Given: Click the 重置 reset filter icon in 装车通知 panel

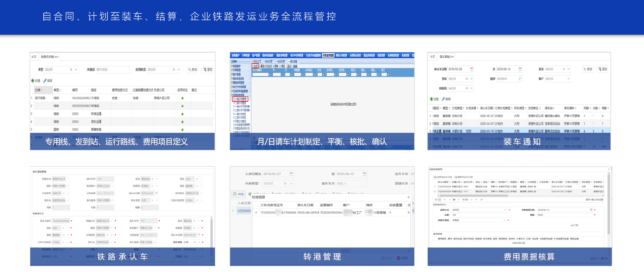Looking at the screenshot, I should pos(602,69).
